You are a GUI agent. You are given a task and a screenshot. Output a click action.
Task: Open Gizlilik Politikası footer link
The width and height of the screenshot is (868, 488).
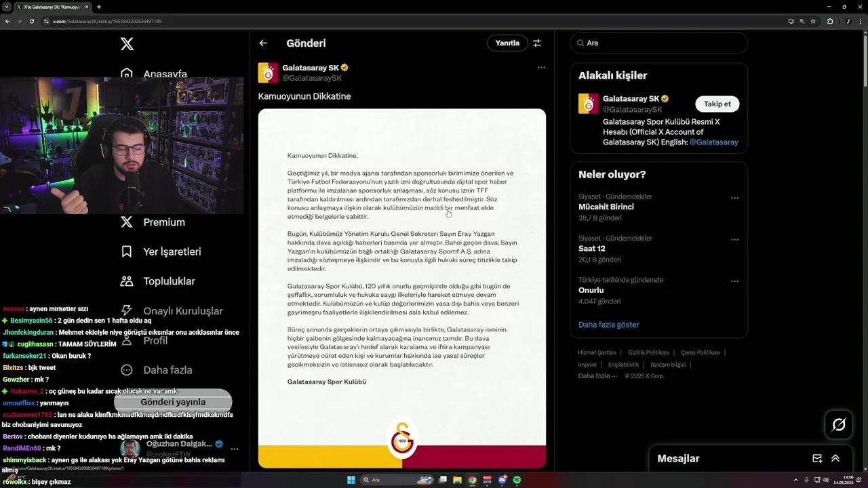click(648, 352)
